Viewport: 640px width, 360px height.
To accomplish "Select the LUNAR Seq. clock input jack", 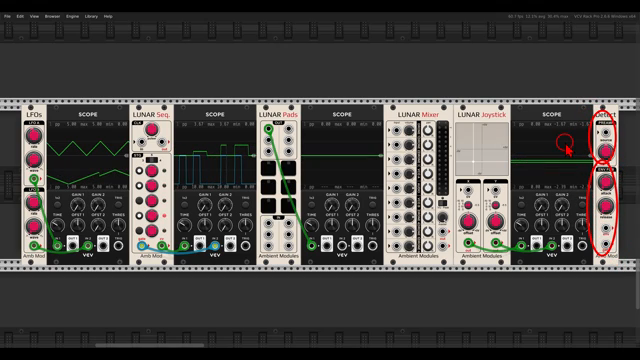I will pyautogui.click(x=141, y=142).
